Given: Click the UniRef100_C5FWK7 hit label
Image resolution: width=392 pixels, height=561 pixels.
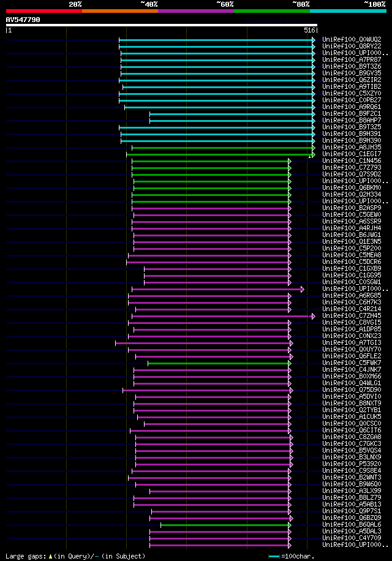Looking at the screenshot, I should (352, 363).
